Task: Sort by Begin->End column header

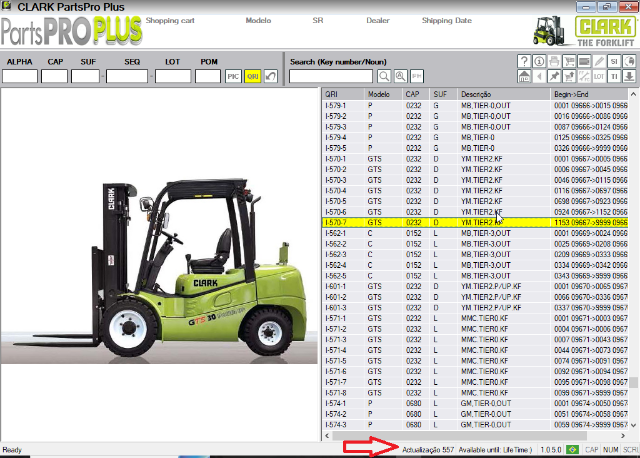Action: pos(589,94)
